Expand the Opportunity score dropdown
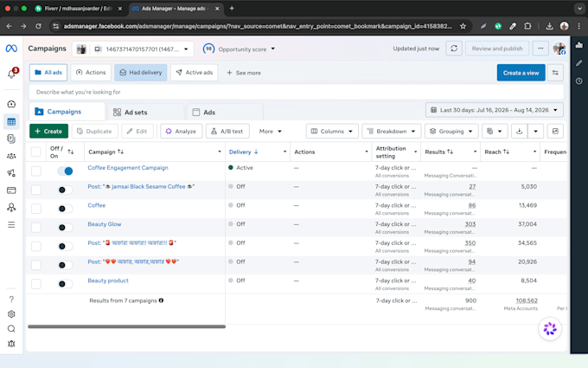The height and width of the screenshot is (368, 588). [x=240, y=49]
